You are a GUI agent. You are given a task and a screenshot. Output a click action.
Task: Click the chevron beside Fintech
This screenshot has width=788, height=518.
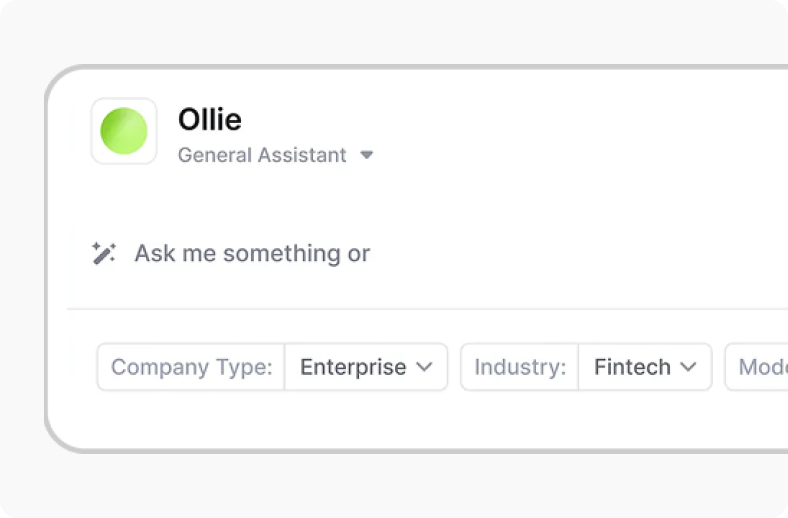pos(688,367)
